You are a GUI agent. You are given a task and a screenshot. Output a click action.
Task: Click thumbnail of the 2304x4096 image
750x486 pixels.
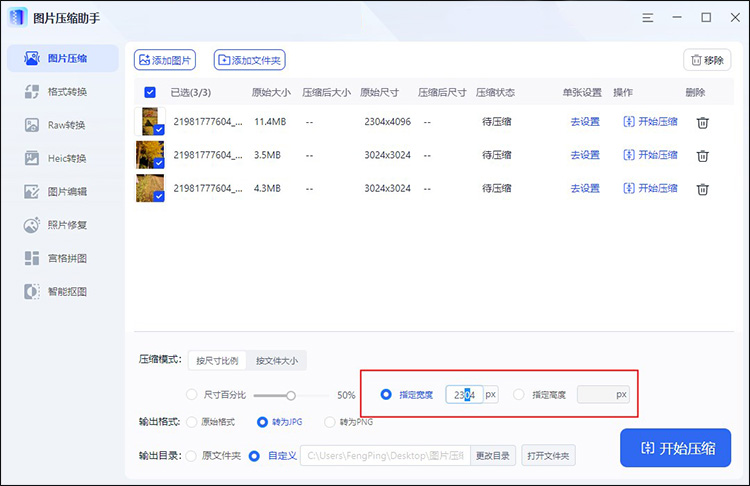tap(150, 122)
